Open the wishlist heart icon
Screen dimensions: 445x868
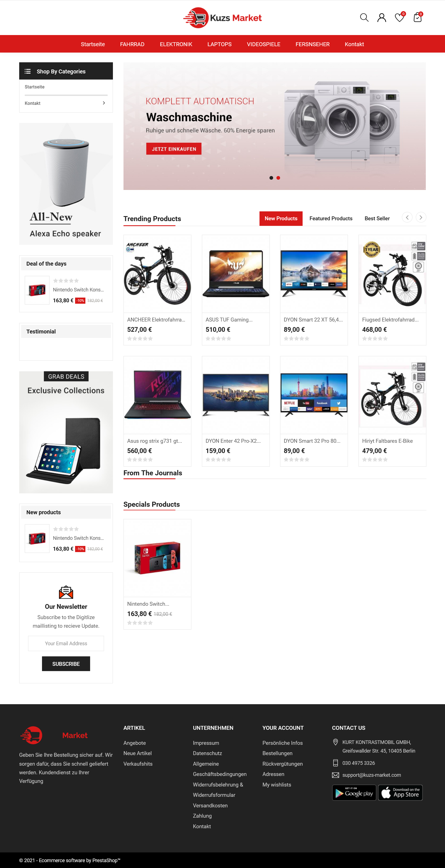tap(400, 17)
